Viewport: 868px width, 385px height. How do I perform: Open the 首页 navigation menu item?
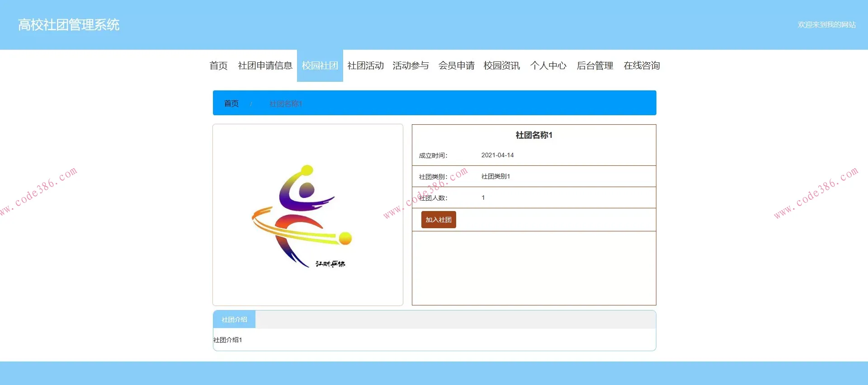tap(218, 66)
